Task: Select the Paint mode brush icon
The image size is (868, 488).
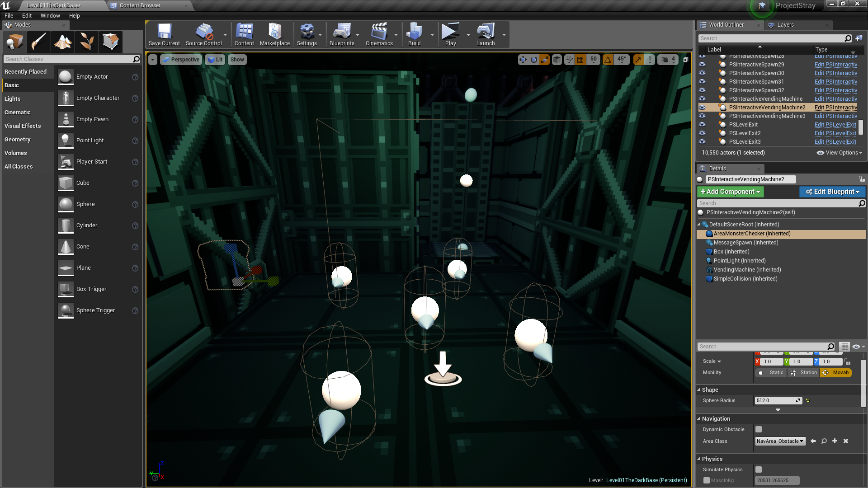Action: pos(39,42)
